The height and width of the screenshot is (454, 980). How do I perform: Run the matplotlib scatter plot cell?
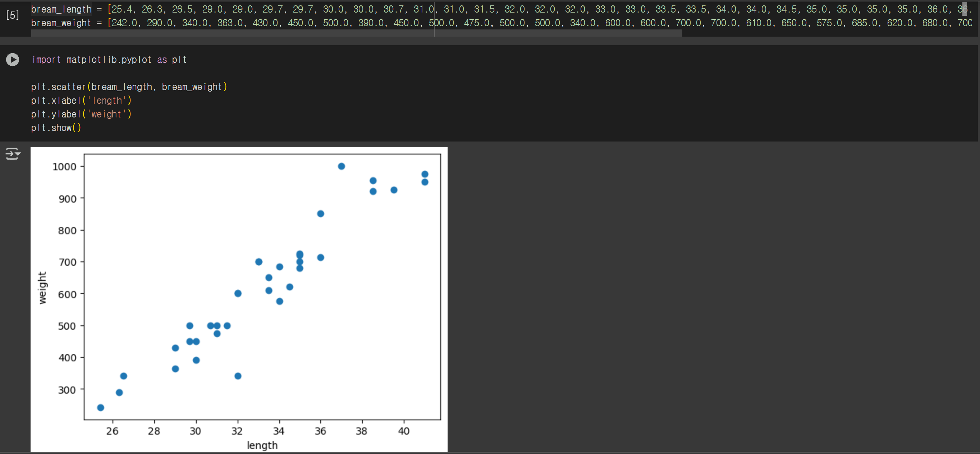point(13,60)
